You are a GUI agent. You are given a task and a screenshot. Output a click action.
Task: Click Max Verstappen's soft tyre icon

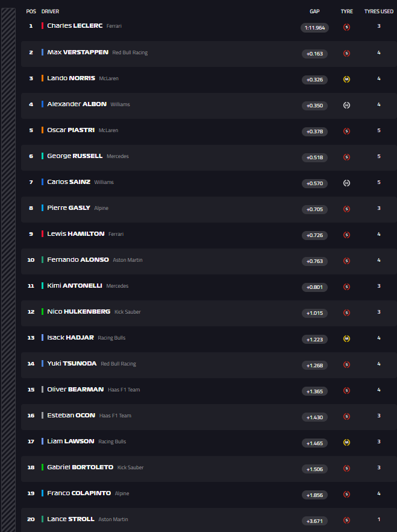click(346, 53)
